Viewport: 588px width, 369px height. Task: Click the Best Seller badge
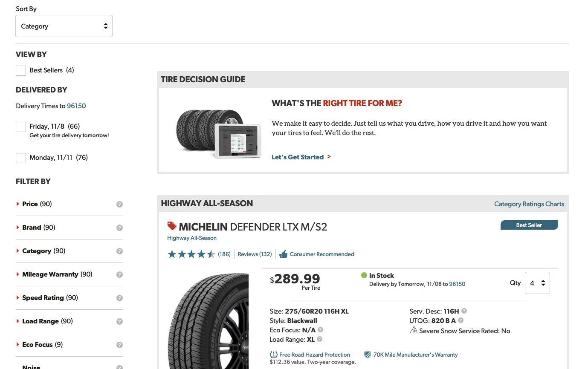click(x=529, y=225)
